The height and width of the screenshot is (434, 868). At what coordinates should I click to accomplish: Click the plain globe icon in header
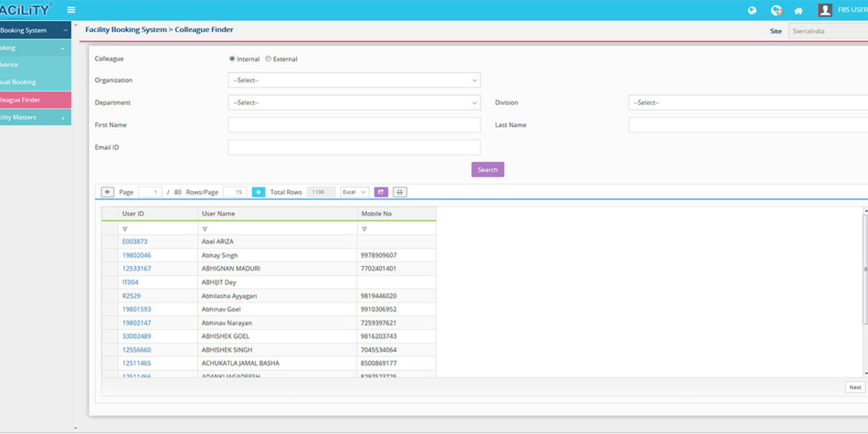tap(752, 10)
